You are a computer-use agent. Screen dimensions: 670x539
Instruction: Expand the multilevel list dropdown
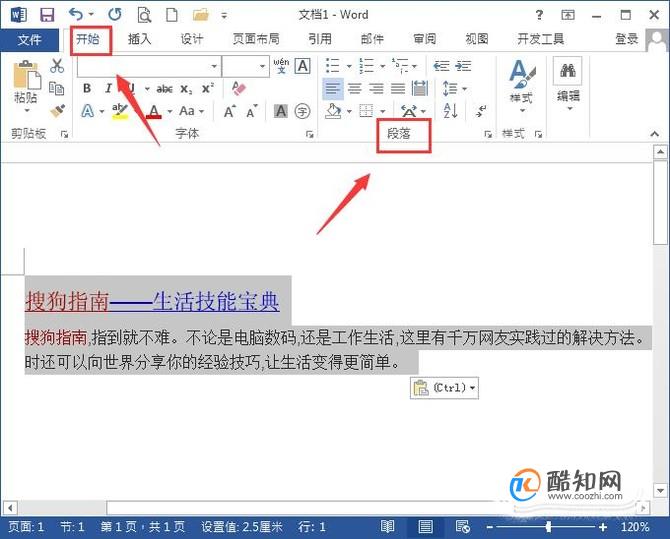point(414,66)
